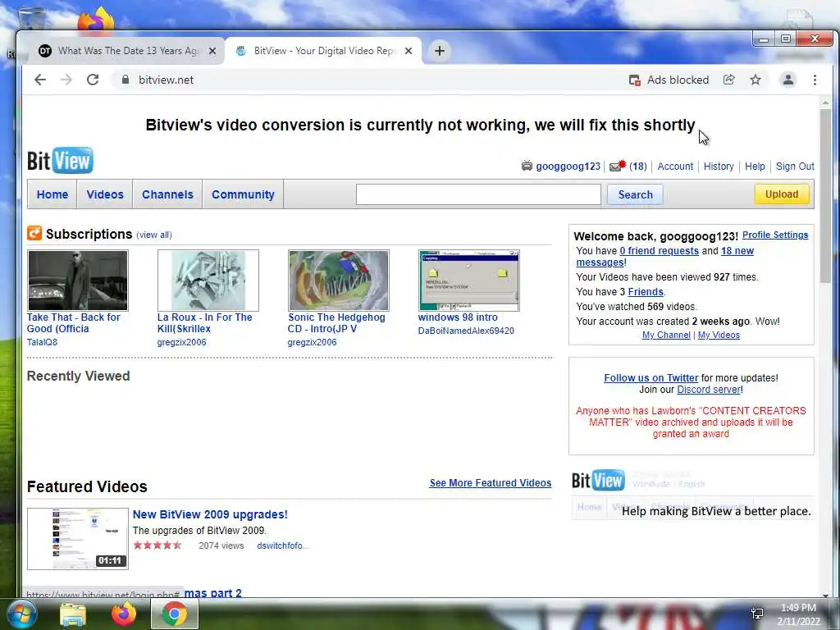Click the network icon in system tray
This screenshot has width=840, height=630.
[757, 614]
